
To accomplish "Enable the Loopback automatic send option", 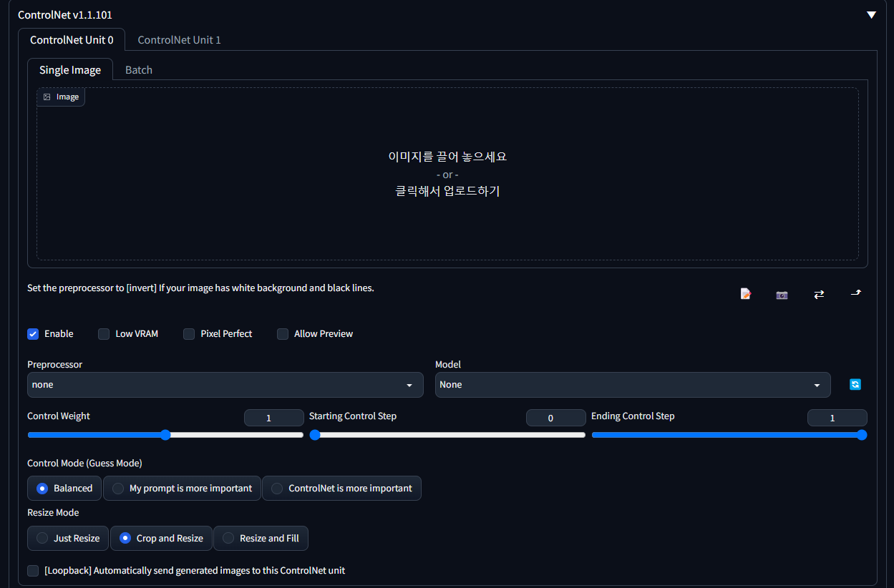I will click(33, 570).
